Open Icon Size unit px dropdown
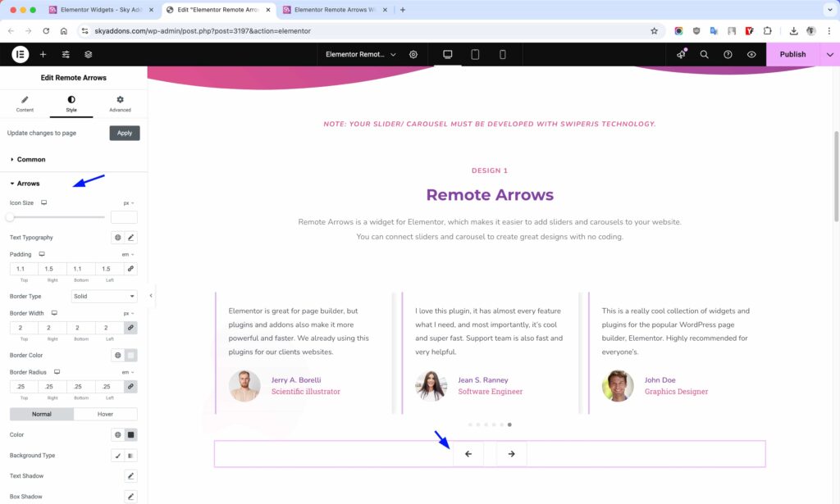 [129, 202]
